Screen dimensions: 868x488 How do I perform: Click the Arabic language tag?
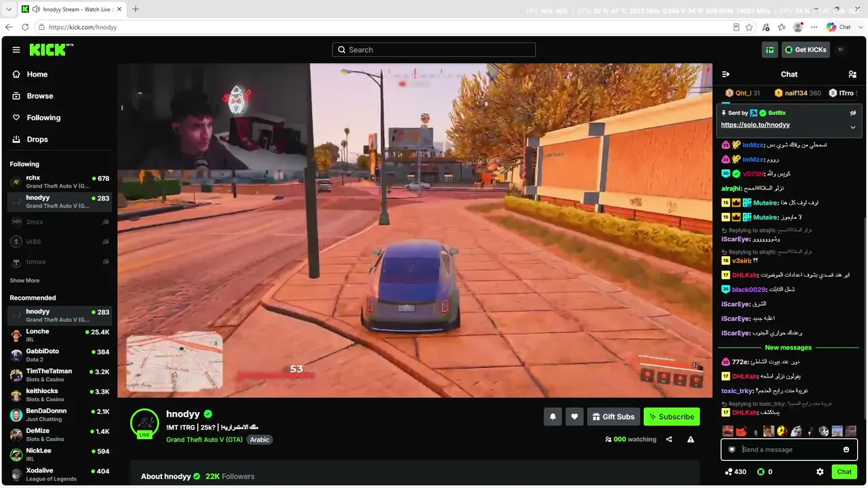(260, 440)
